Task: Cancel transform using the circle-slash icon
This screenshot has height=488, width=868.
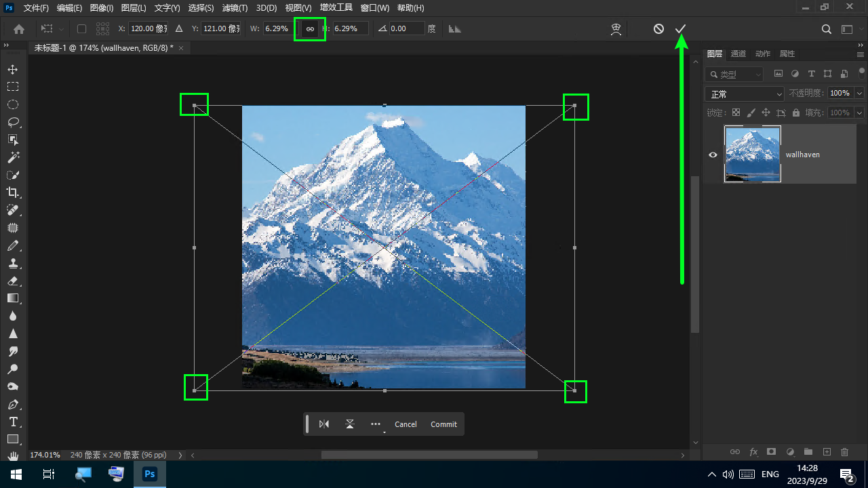Action: [x=658, y=28]
